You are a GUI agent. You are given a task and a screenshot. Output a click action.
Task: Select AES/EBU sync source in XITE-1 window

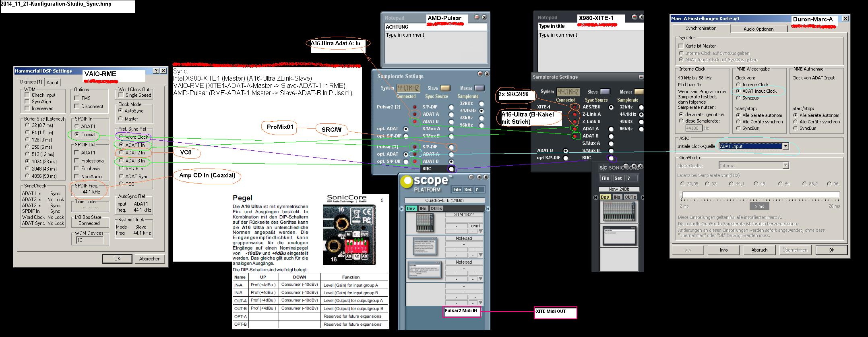[x=611, y=107]
